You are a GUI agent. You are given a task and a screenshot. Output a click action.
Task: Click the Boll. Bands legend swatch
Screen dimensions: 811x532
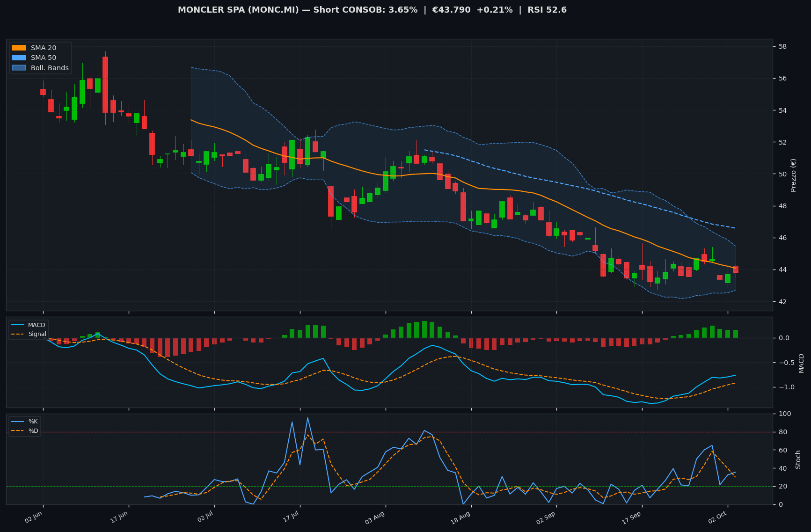(x=19, y=68)
